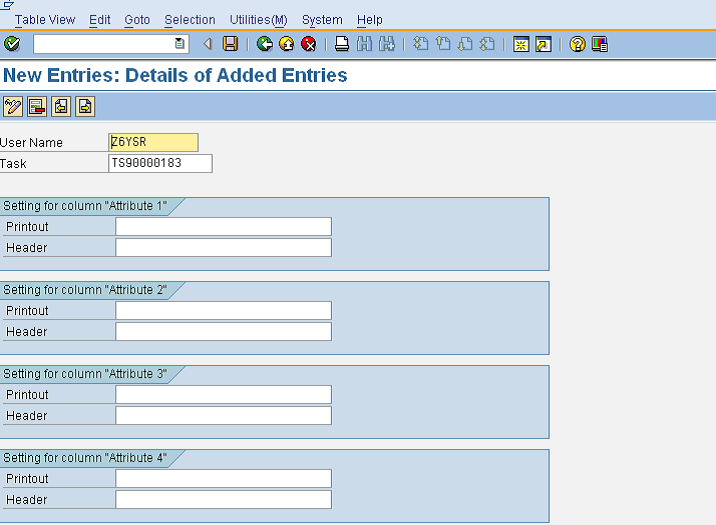716x525 pixels.
Task: Click the Print icon in toolbar
Action: pos(342,44)
